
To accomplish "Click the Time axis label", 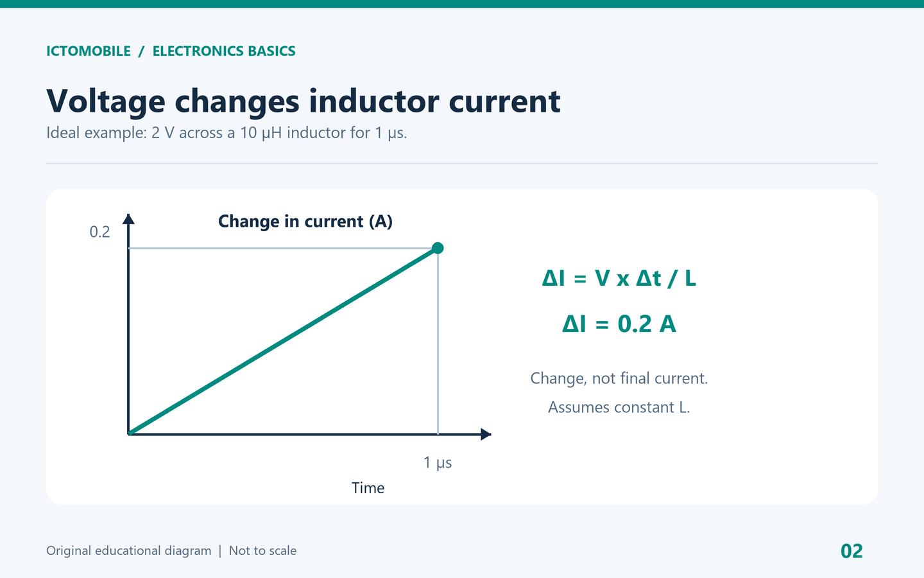I will (x=368, y=488).
